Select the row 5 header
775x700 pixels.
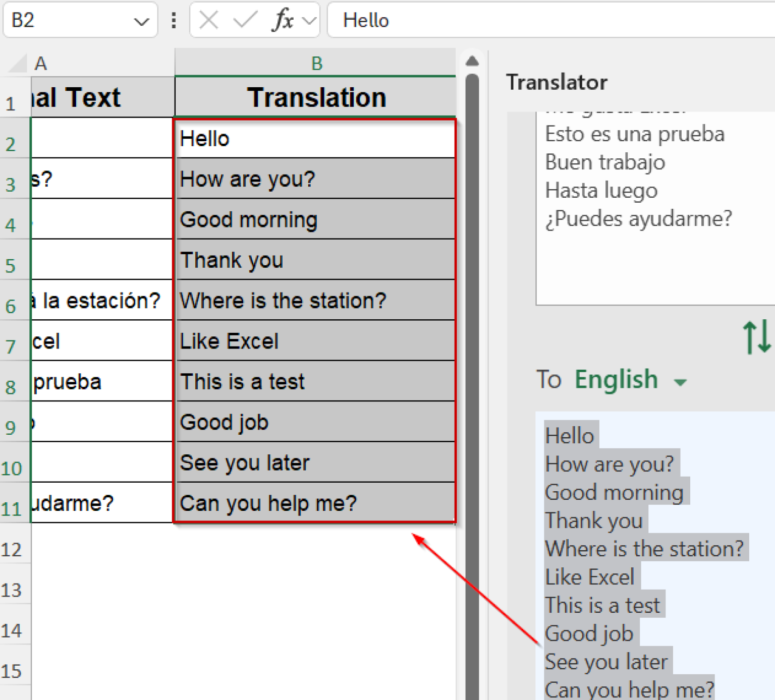13,260
